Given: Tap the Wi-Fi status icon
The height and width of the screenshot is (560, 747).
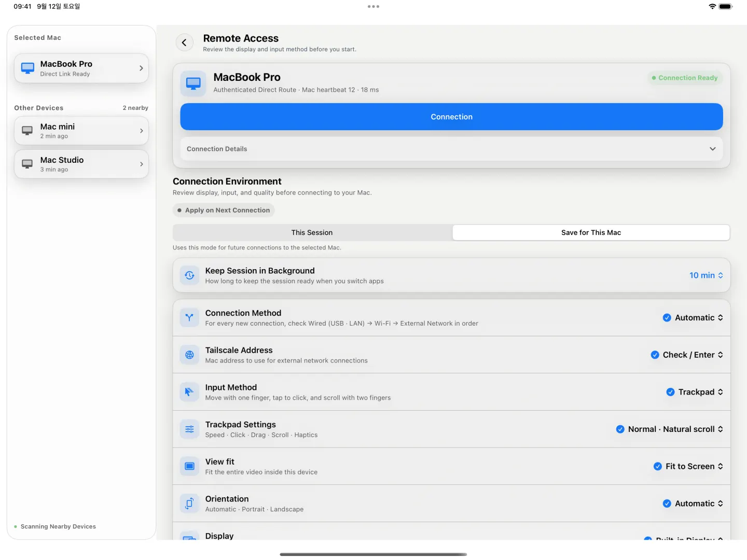Looking at the screenshot, I should (x=712, y=7).
